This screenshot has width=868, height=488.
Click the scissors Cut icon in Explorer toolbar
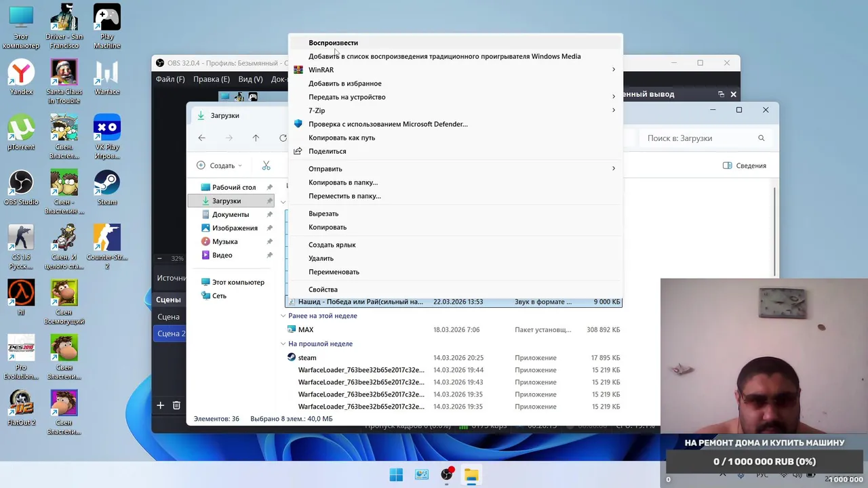click(x=266, y=165)
